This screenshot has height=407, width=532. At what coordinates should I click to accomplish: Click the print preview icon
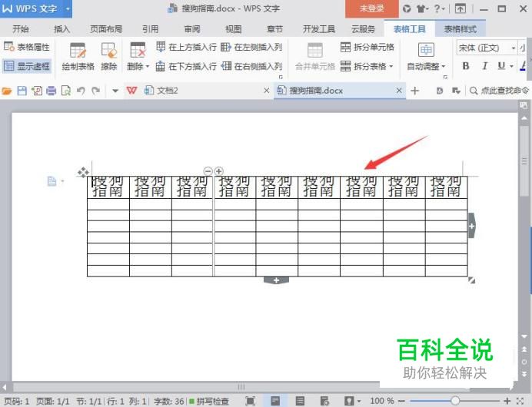click(x=66, y=91)
